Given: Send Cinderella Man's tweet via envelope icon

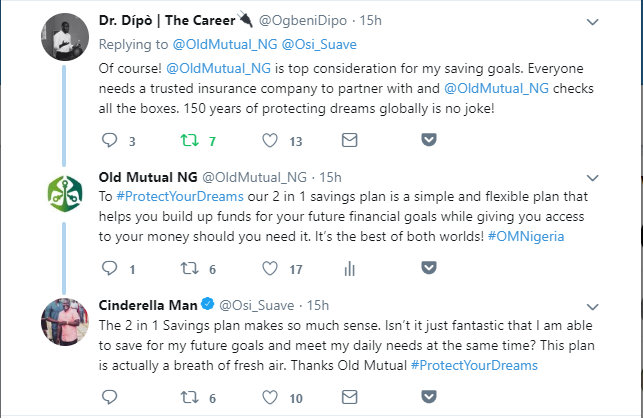Looking at the screenshot, I should [348, 398].
